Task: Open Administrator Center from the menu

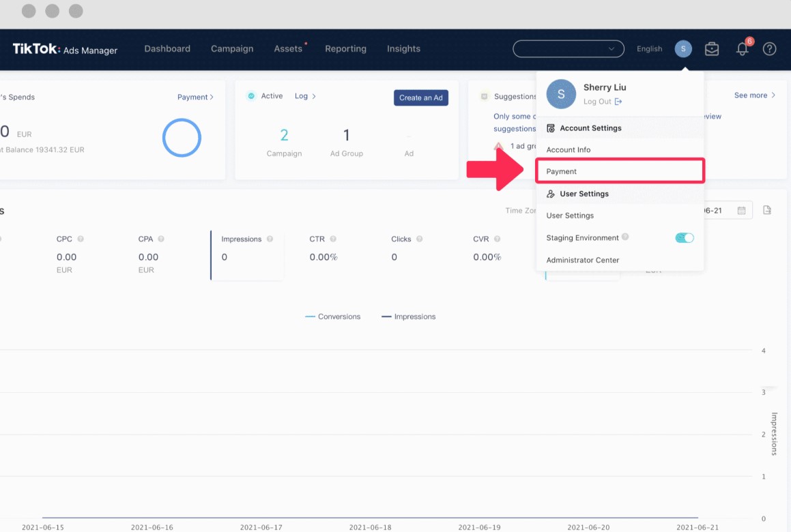Action: coord(583,260)
